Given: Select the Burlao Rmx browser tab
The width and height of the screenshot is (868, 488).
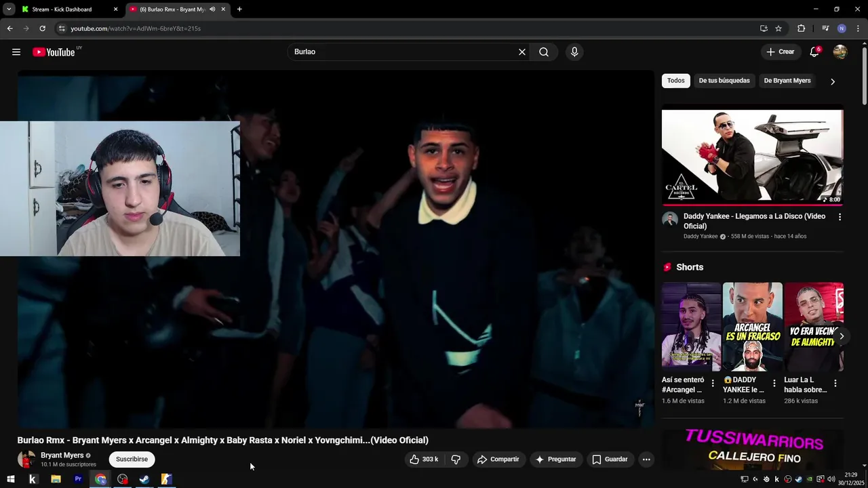Looking at the screenshot, I should pos(172,9).
